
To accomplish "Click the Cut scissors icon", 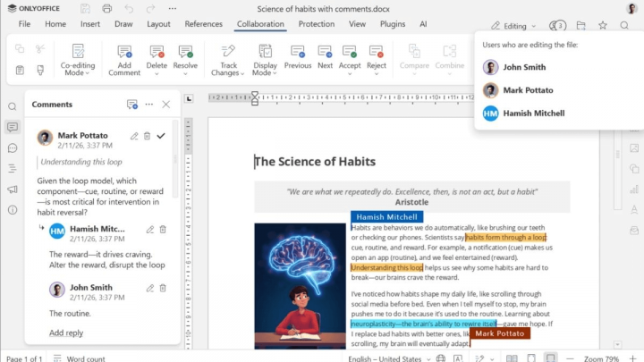I will [x=40, y=49].
